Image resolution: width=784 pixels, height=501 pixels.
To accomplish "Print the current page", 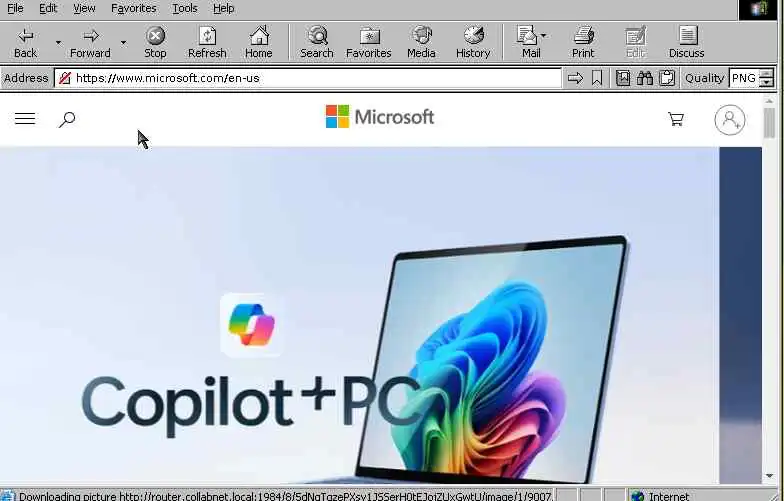I will (x=583, y=43).
